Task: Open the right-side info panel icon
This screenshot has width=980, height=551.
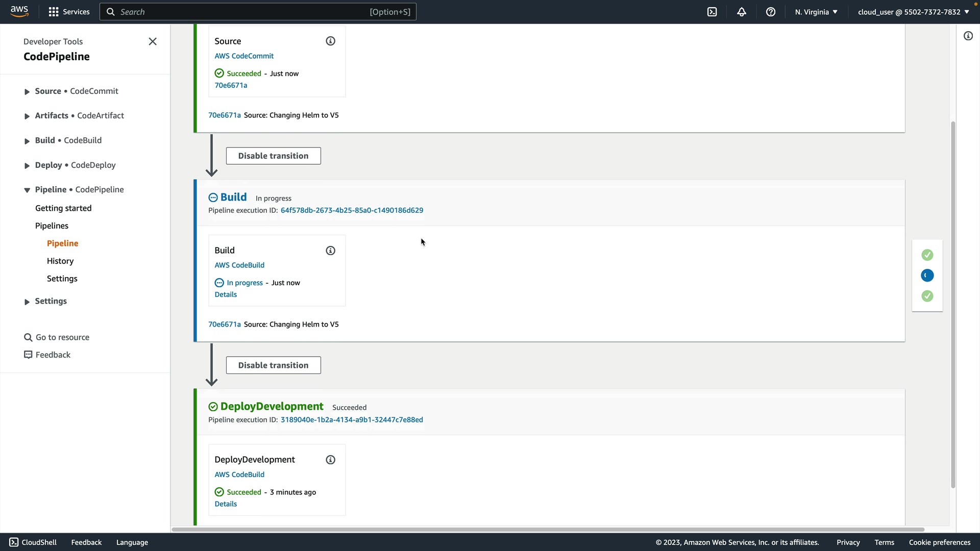Action: point(968,36)
